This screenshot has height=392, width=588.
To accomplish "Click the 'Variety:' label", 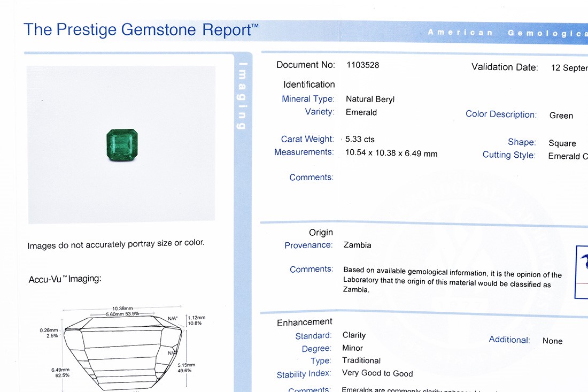I will (x=320, y=112).
